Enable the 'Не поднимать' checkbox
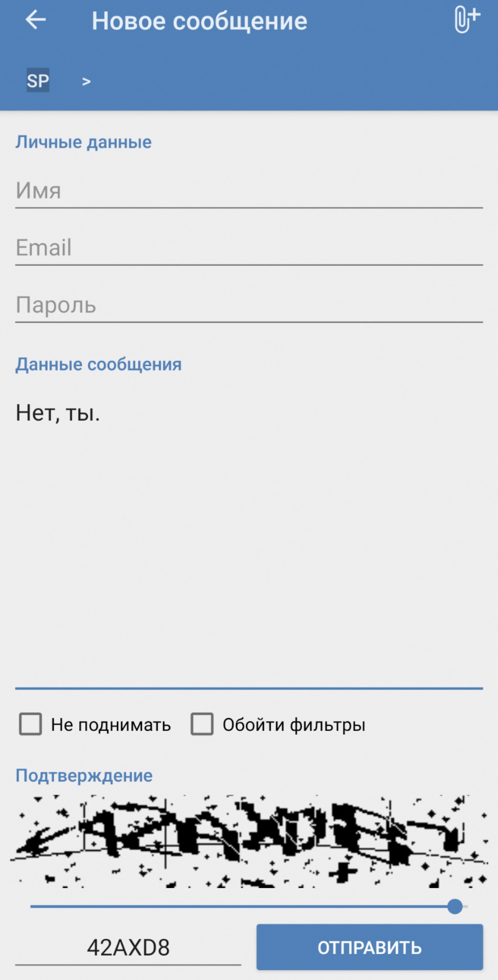This screenshot has height=980, width=498. 31,724
